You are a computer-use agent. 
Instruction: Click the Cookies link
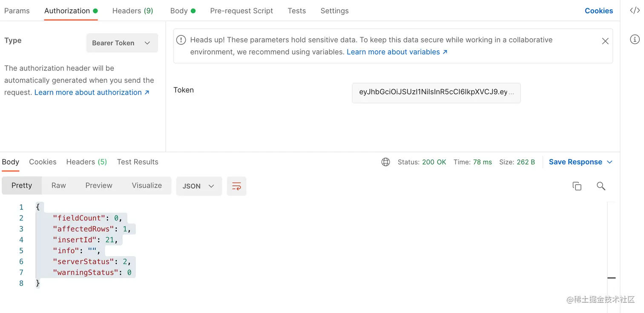point(598,11)
